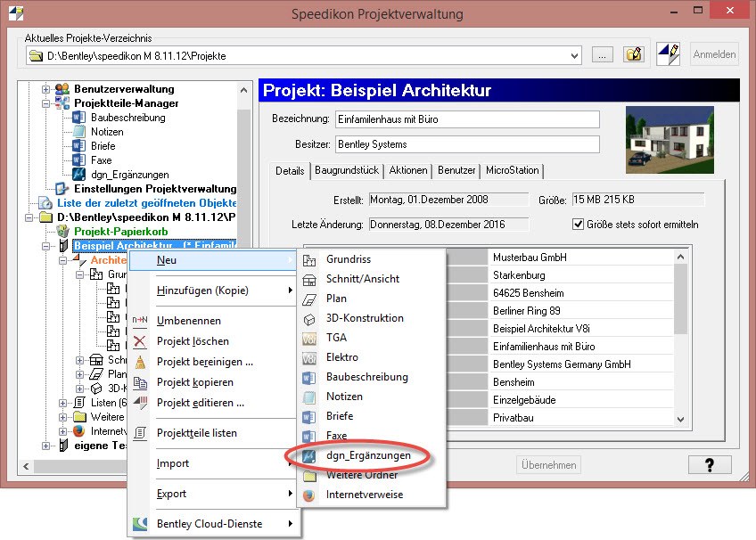The height and width of the screenshot is (540, 756).
Task: Click the Grundriss icon in Neu submenu
Action: [309, 260]
